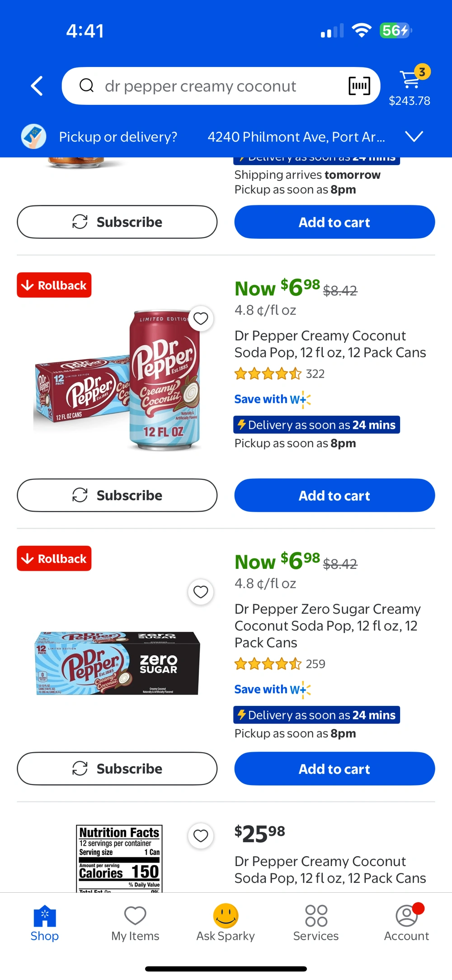This screenshot has height=980, width=452.
Task: Go to the Services tab
Action: click(x=316, y=923)
